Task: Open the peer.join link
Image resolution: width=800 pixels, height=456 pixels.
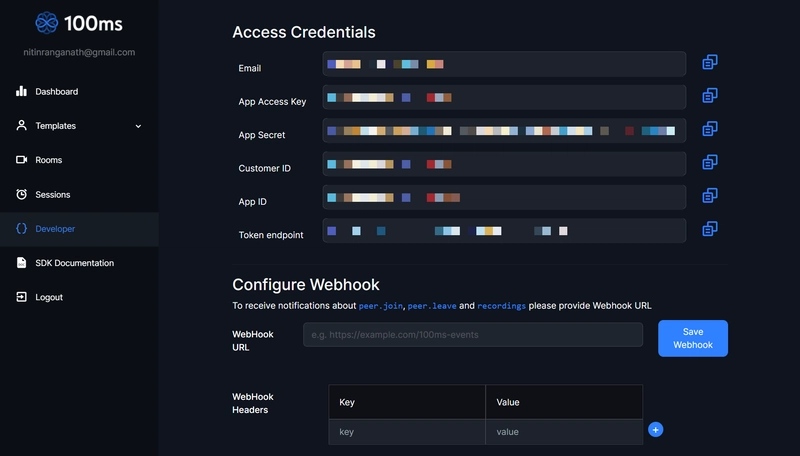Action: pyautogui.click(x=381, y=306)
